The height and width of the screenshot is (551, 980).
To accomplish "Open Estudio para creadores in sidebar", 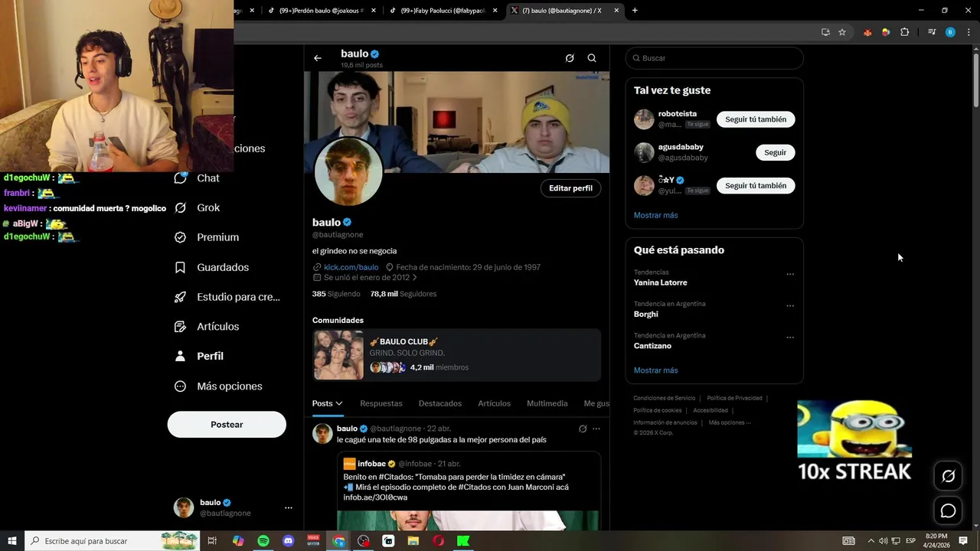I will (227, 297).
